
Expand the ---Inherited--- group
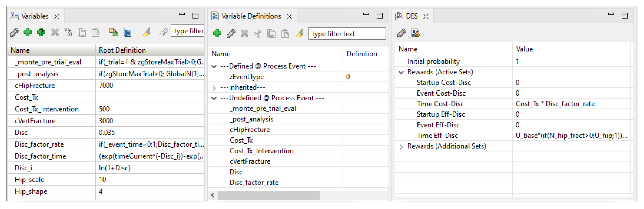coord(214,88)
